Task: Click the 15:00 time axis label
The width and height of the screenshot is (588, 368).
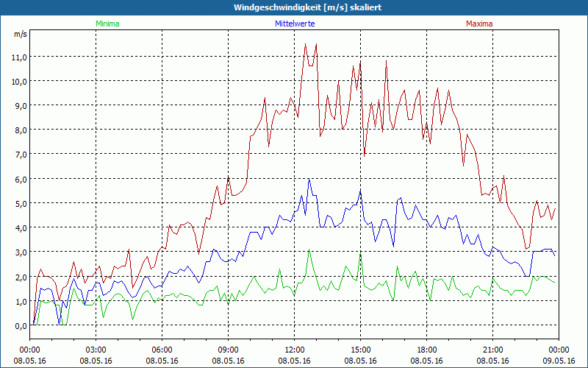Action: [x=361, y=350]
